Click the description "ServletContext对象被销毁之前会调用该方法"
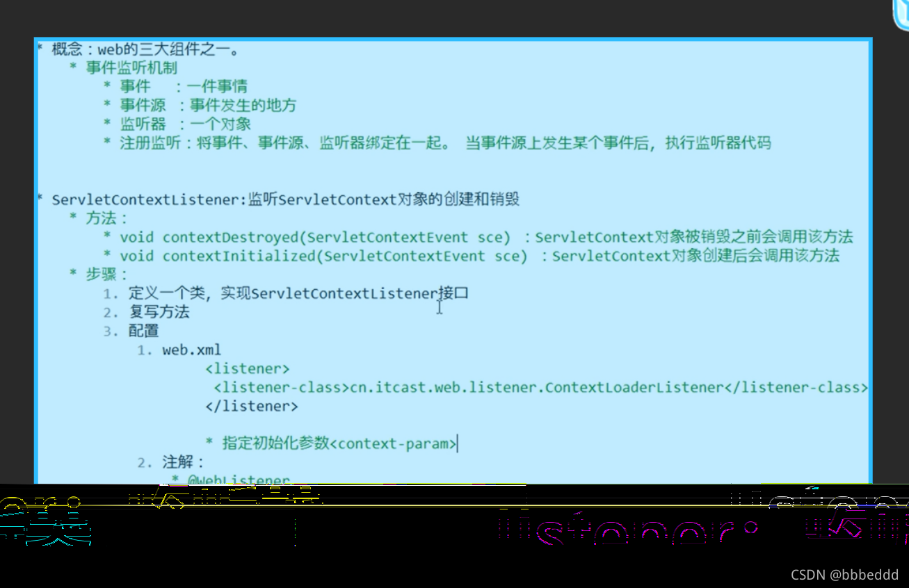Image resolution: width=909 pixels, height=588 pixels. point(694,238)
